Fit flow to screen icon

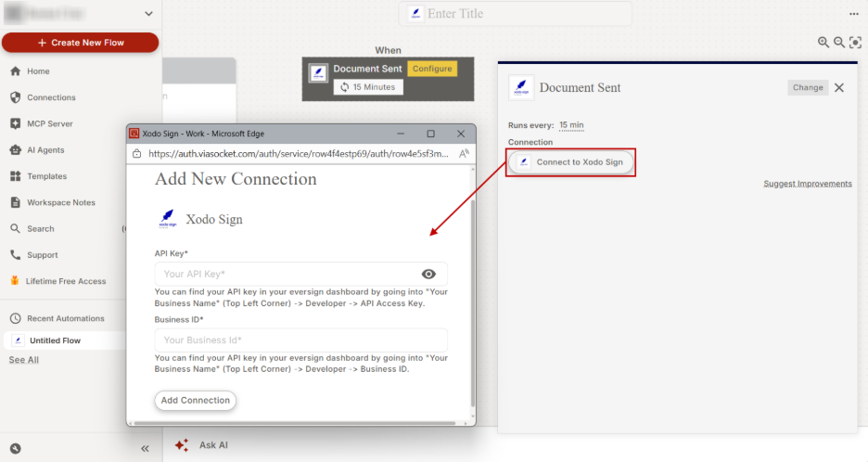coord(855,43)
